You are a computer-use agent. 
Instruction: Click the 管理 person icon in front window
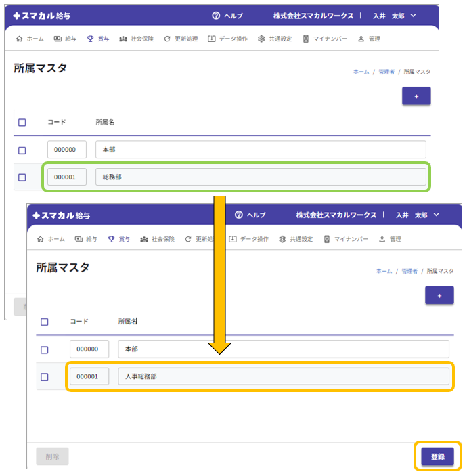pyautogui.click(x=382, y=239)
